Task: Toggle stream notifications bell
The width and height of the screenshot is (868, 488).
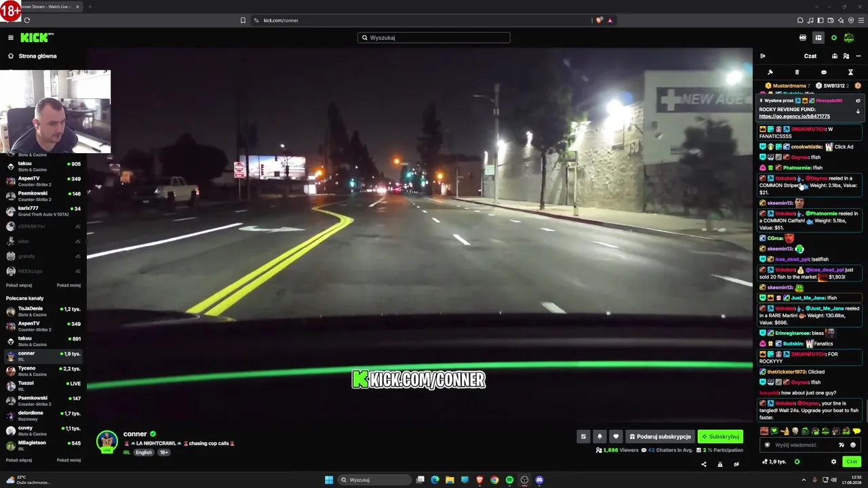Action: (x=599, y=436)
